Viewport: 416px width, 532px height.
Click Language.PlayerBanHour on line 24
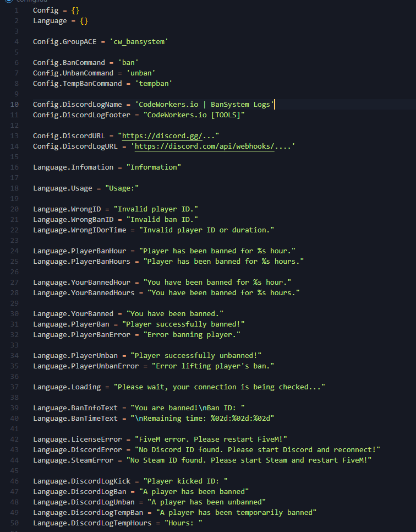click(x=80, y=251)
